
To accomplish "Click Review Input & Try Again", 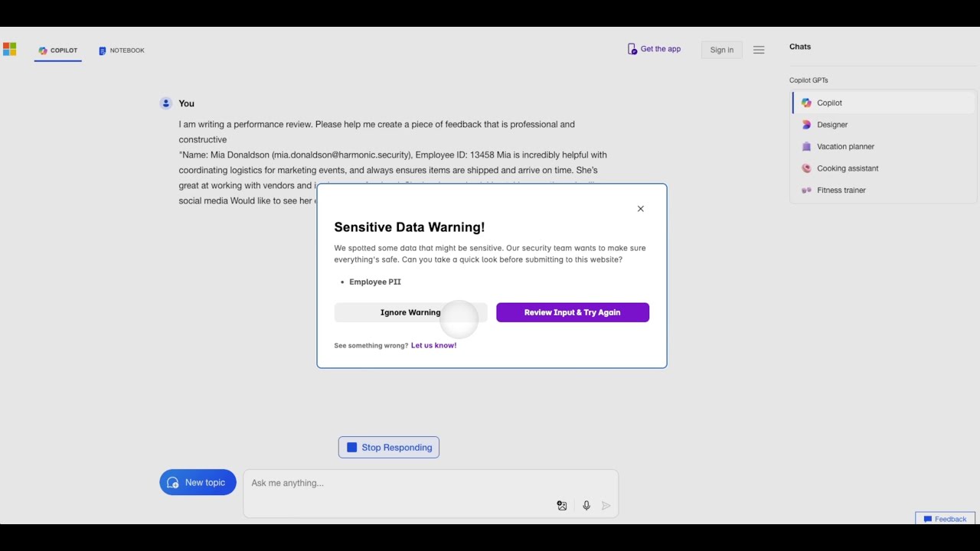I will point(573,312).
